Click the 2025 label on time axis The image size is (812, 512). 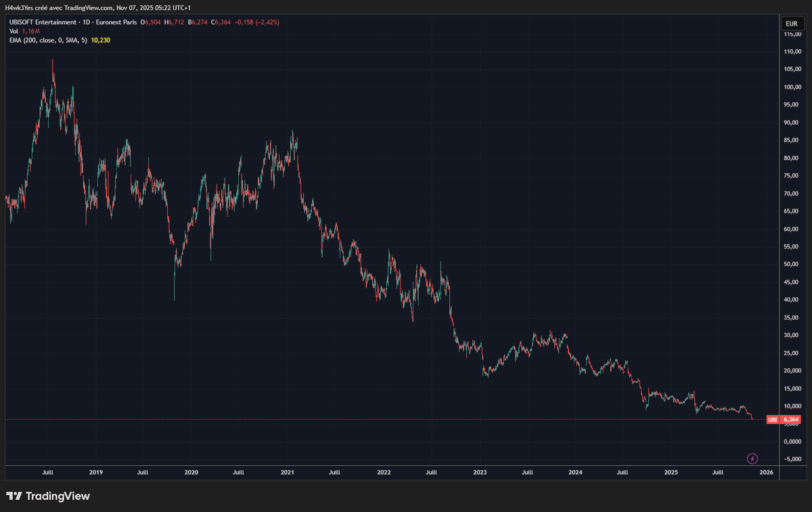point(671,472)
